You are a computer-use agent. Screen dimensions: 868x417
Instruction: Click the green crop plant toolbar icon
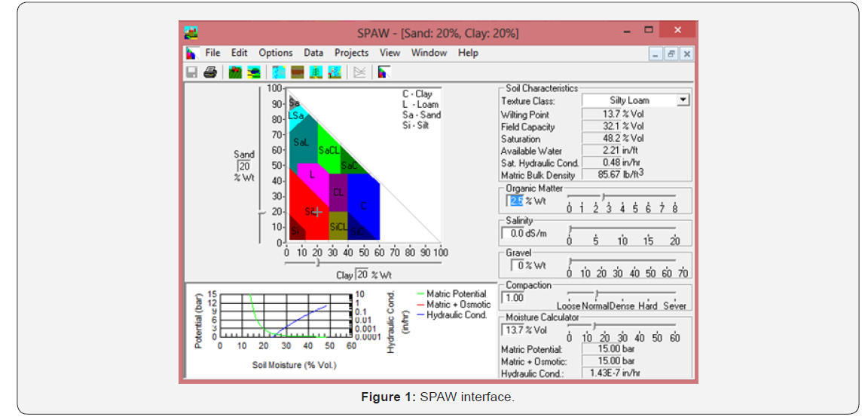click(316, 72)
